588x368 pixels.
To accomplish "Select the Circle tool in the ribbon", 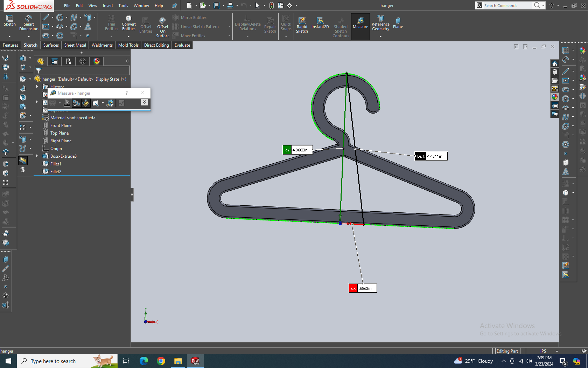I will pos(60,18).
